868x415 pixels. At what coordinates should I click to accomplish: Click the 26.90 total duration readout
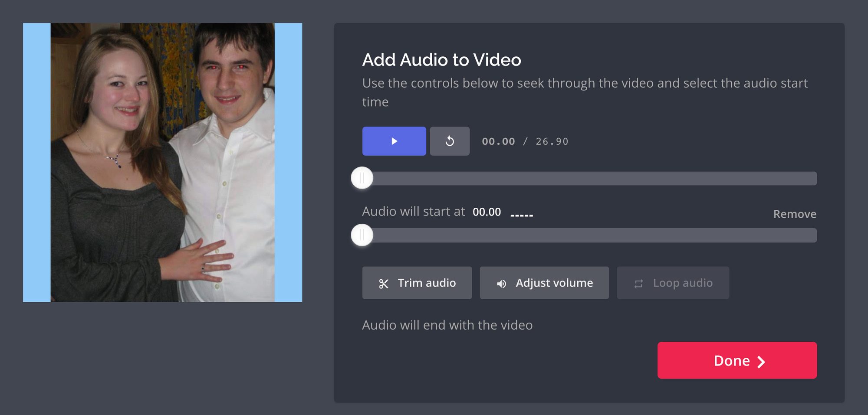click(552, 141)
